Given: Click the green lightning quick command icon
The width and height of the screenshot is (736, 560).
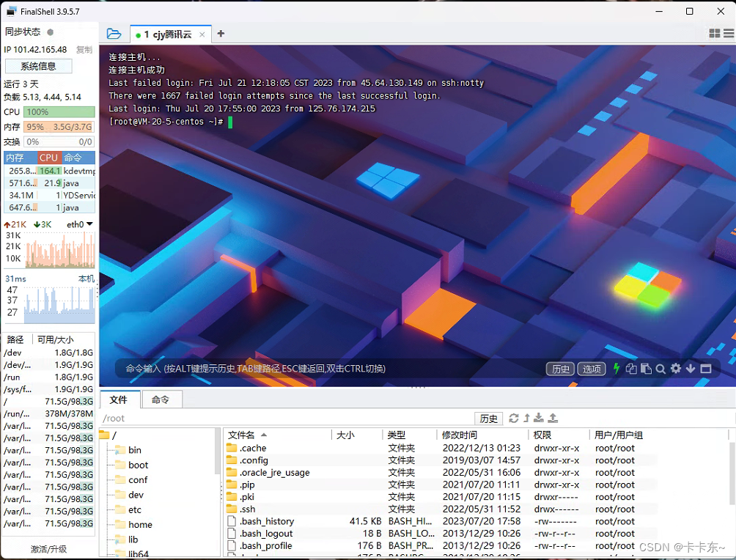Looking at the screenshot, I should click(617, 369).
